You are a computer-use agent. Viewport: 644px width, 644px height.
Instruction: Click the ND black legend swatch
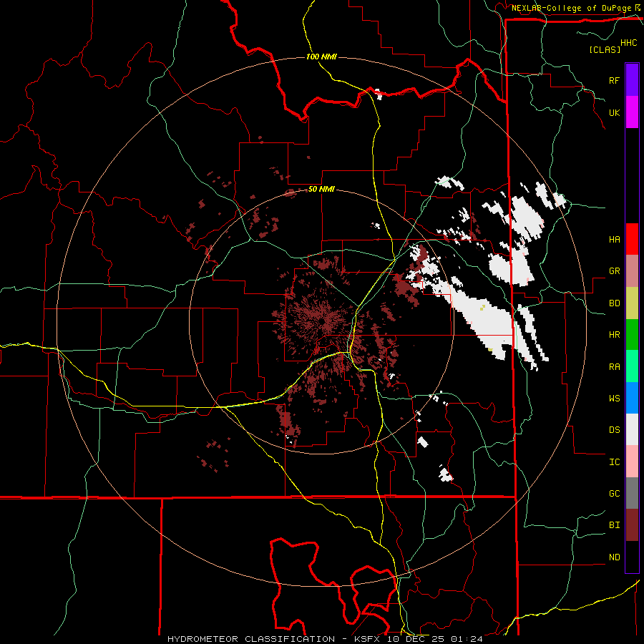[632, 557]
